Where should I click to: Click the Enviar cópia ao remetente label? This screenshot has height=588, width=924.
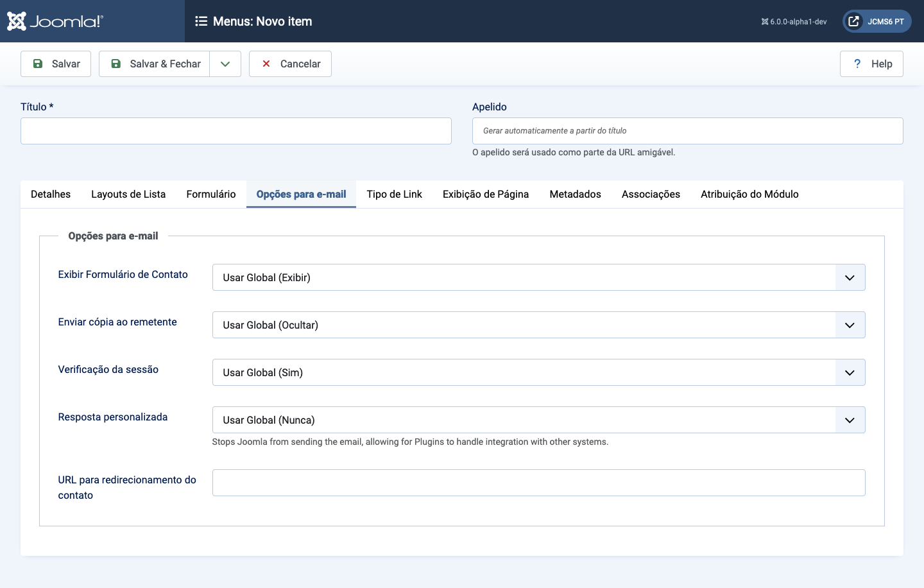(x=117, y=322)
